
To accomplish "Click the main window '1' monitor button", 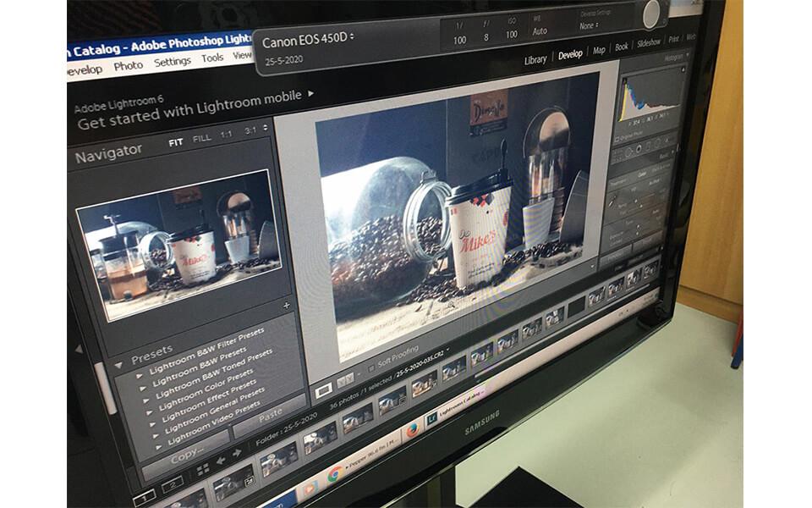I will point(145,499).
